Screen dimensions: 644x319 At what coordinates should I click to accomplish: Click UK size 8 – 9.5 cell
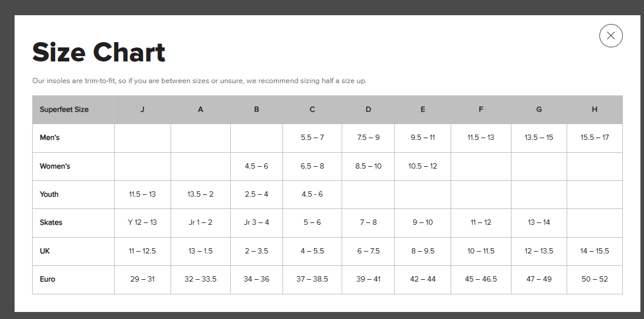point(422,251)
